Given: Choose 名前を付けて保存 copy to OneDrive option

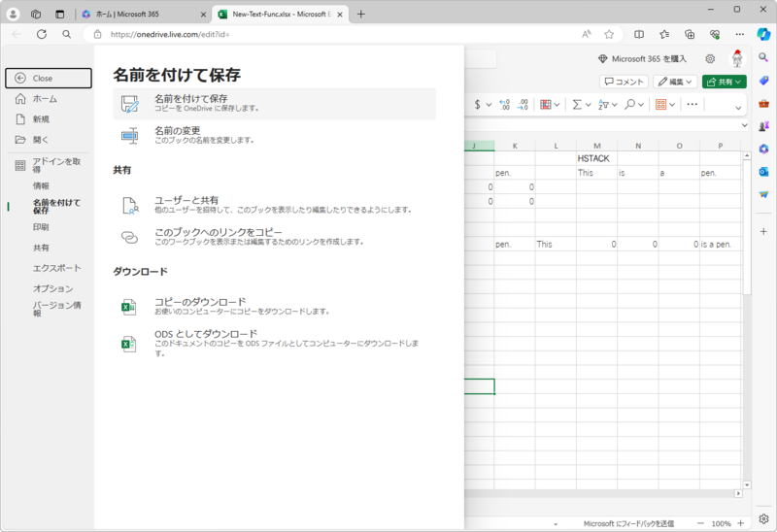Looking at the screenshot, I should (275, 104).
